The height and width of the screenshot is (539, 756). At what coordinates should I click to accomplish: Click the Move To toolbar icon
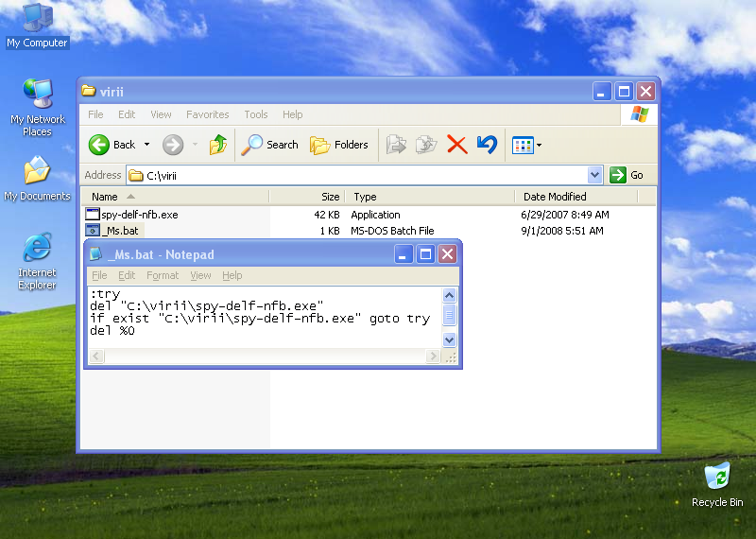pos(396,145)
